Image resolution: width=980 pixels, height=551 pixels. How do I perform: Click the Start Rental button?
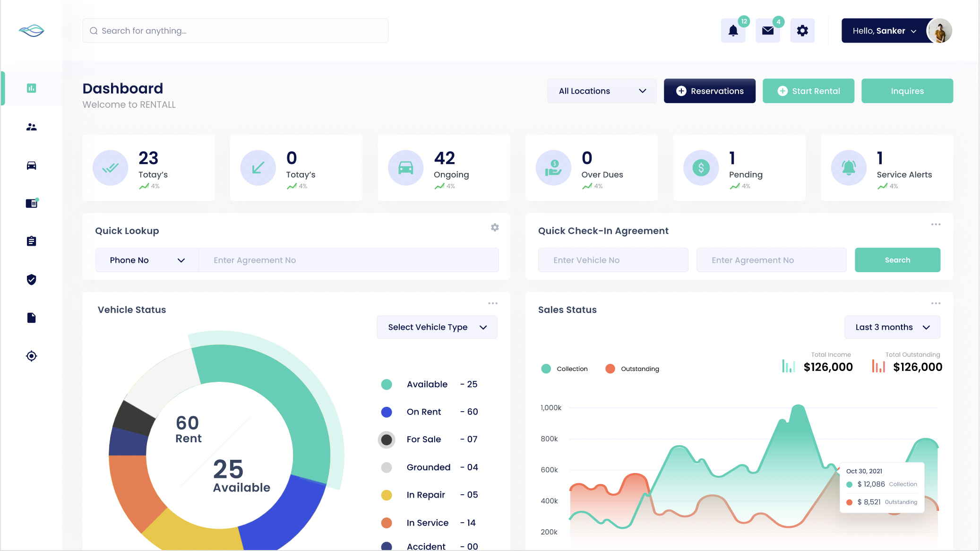(x=808, y=91)
